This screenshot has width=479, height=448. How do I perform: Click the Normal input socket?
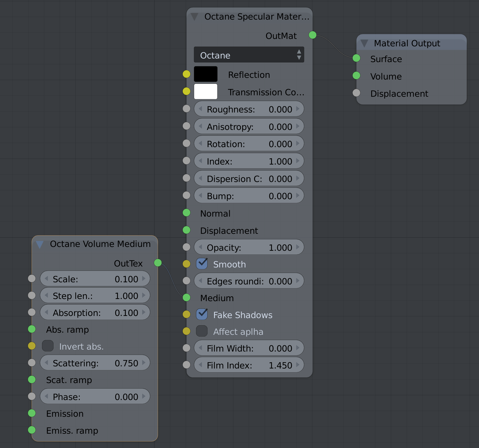tap(186, 213)
